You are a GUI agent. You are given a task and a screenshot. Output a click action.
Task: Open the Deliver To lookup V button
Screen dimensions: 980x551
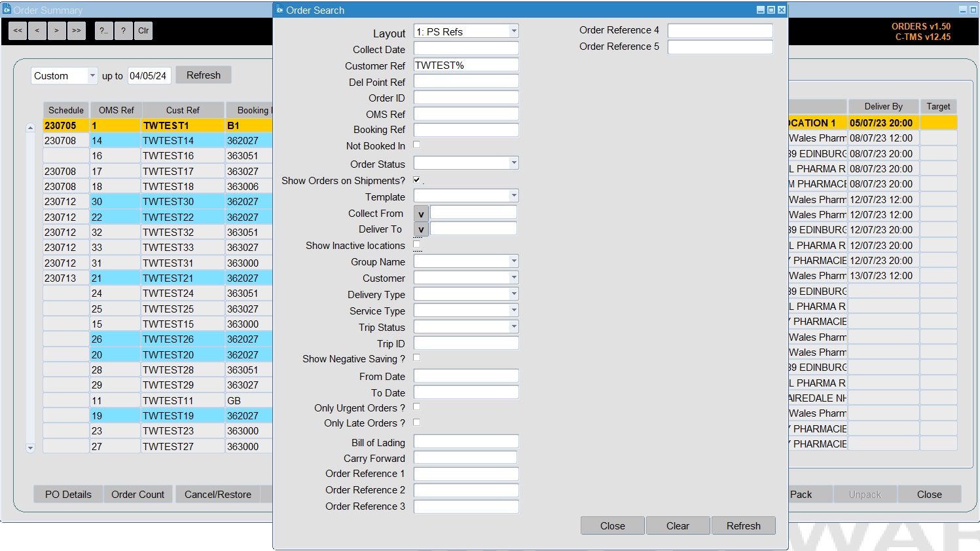pyautogui.click(x=421, y=229)
